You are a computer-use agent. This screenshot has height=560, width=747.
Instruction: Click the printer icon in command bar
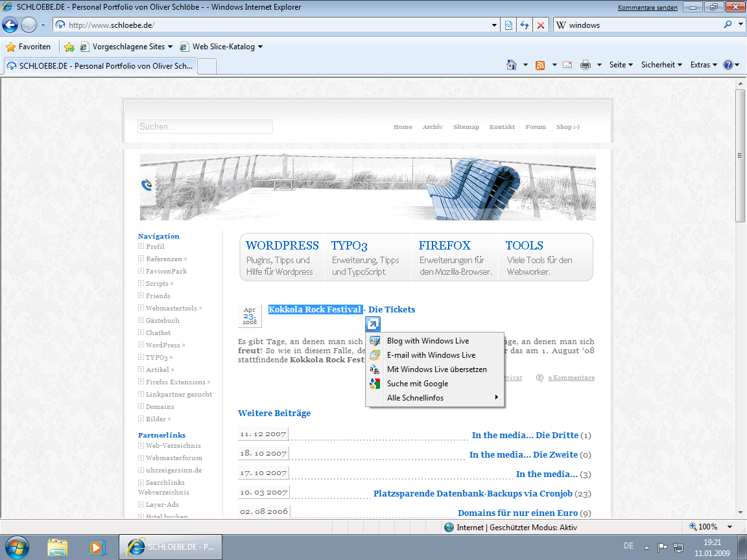[586, 65]
